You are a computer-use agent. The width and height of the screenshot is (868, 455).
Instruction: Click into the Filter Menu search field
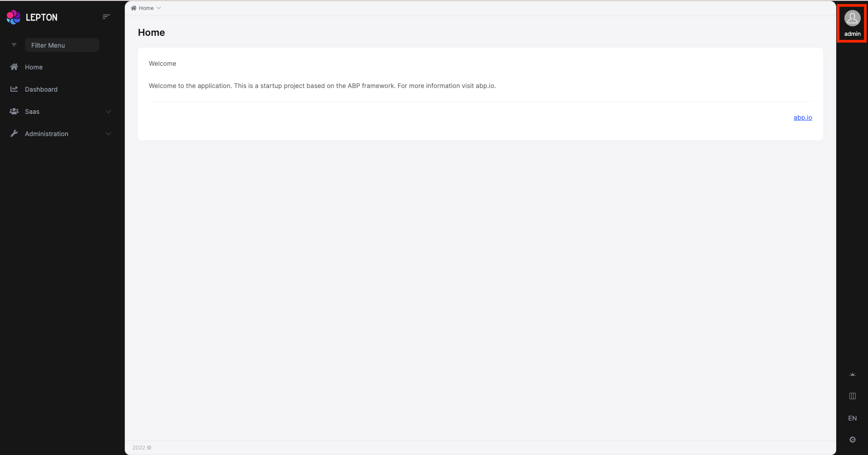click(x=62, y=45)
